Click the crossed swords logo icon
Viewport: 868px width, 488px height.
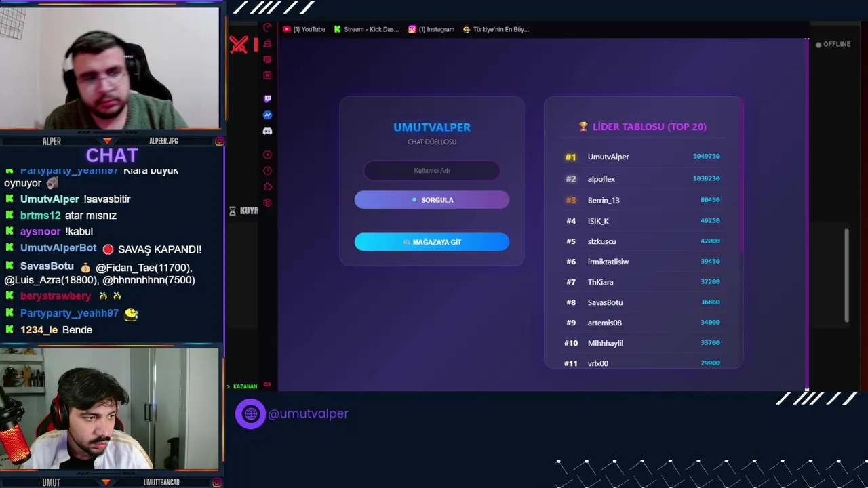point(239,45)
